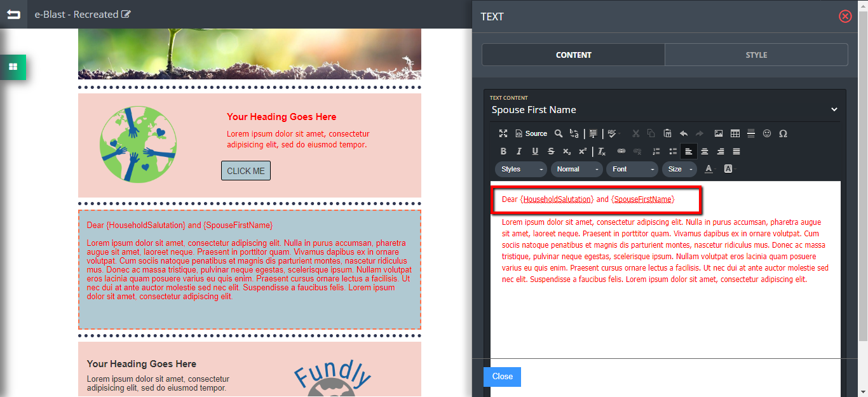Insert a numbered list
Viewport: 868px width, 397px height.
(656, 151)
